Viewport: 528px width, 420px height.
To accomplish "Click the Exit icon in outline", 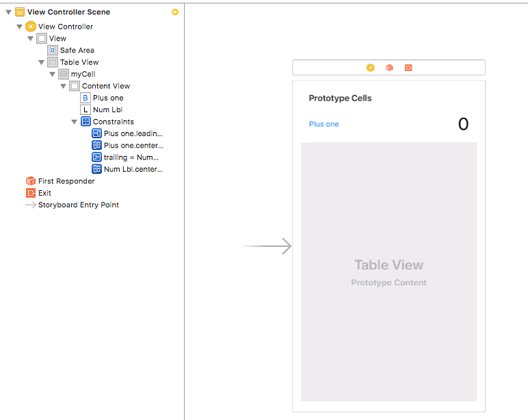I will (x=31, y=193).
